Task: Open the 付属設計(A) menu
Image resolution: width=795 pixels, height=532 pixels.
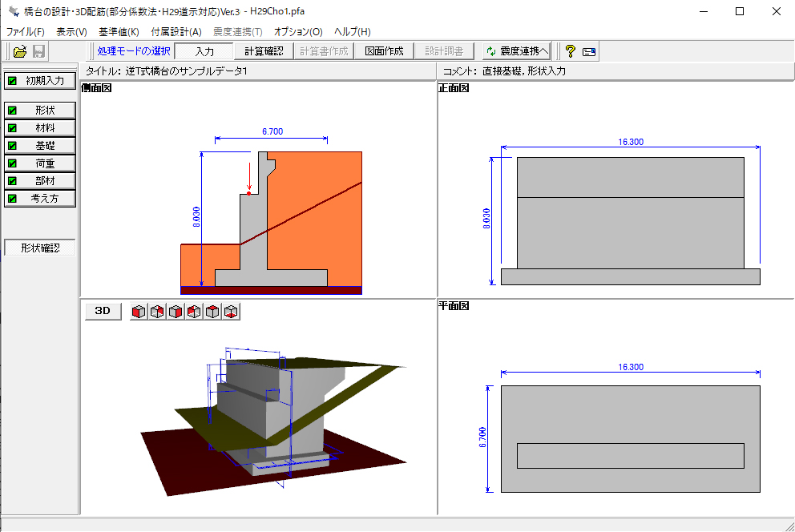Action: pos(176,31)
